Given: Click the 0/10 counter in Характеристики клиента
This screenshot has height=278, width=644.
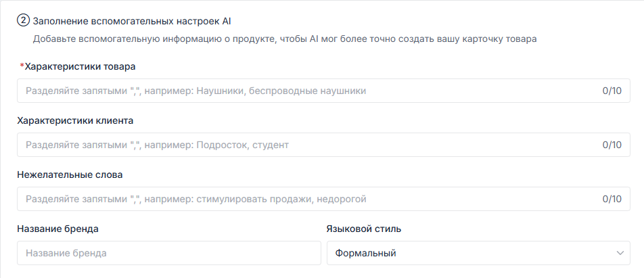Looking at the screenshot, I should (612, 145).
